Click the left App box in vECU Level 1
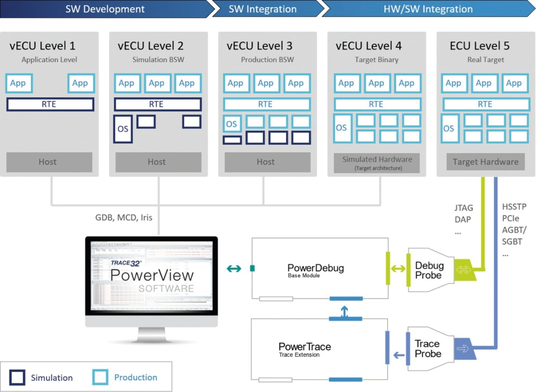Viewport: 536px width, 392px height. coord(18,83)
